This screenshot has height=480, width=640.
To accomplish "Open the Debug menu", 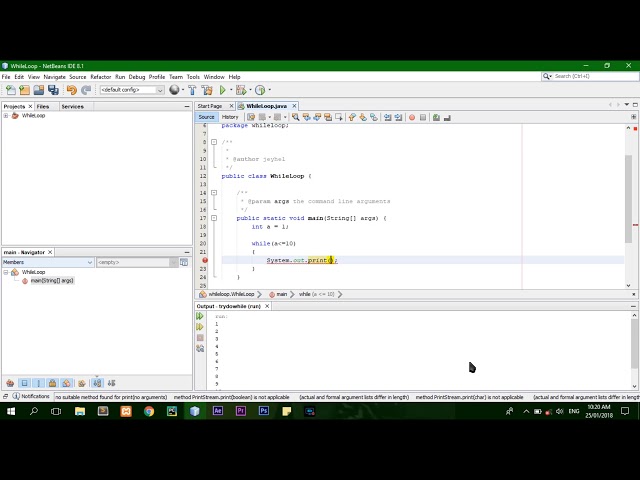I will click(137, 77).
